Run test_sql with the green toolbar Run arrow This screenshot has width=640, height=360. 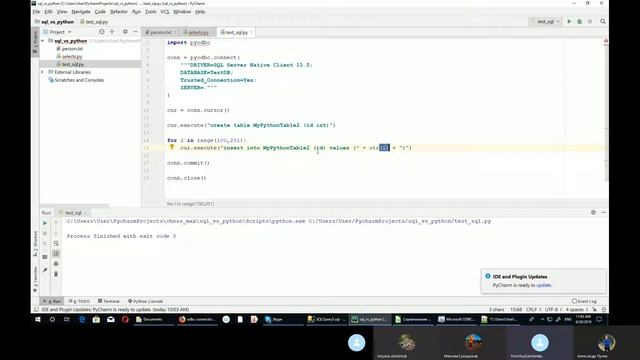click(x=569, y=22)
